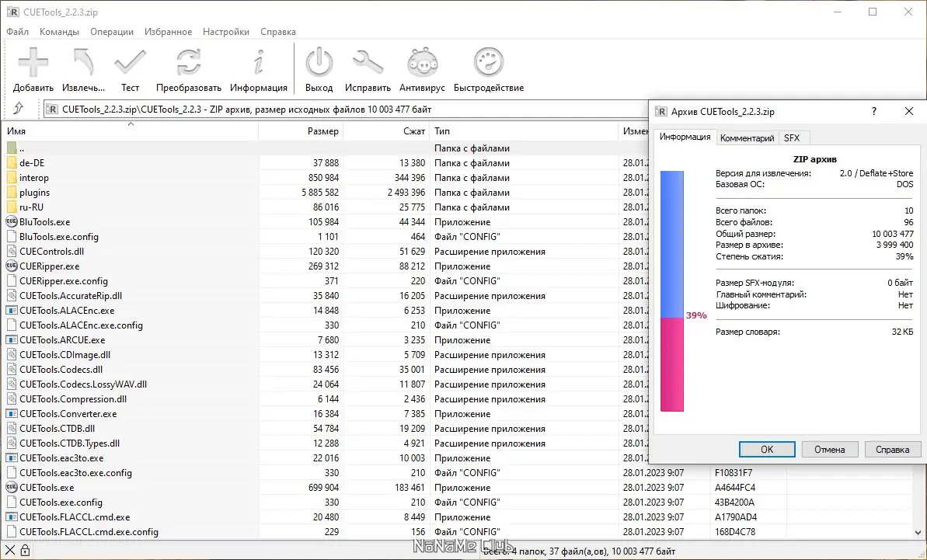927x560 pixels.
Task: Select BluTools.exe.config in the list
Action: tap(325, 237)
